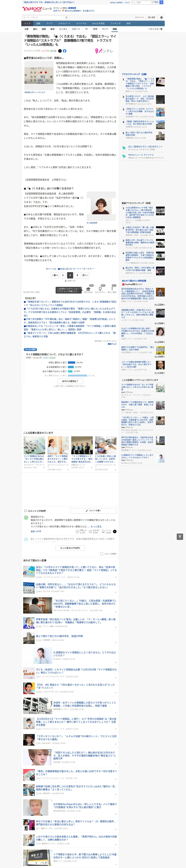Click コメントを書く button
186x868 pixels.
93,511
